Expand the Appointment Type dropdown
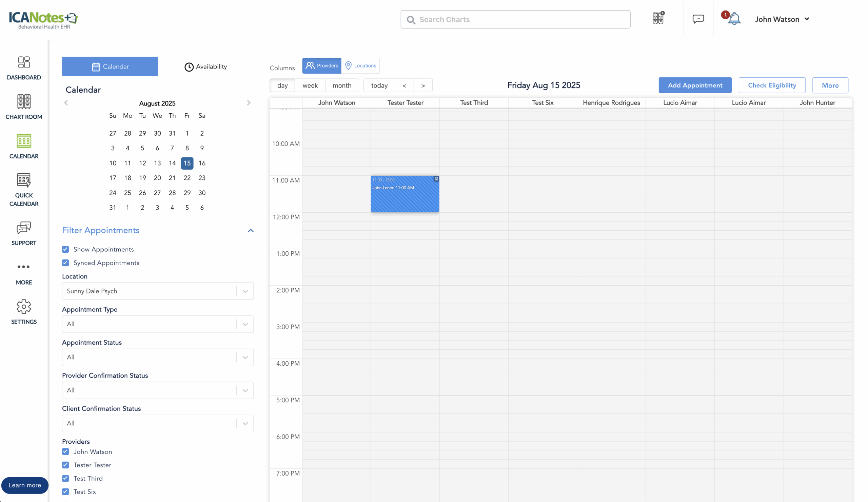 157,324
